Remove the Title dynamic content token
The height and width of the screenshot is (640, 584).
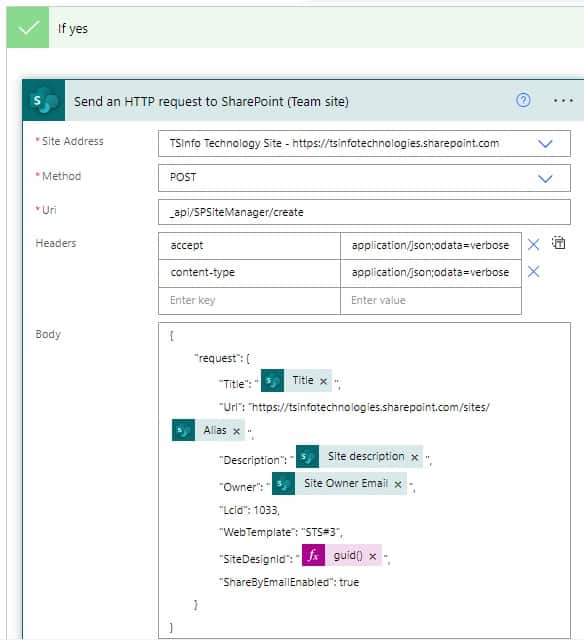point(323,381)
